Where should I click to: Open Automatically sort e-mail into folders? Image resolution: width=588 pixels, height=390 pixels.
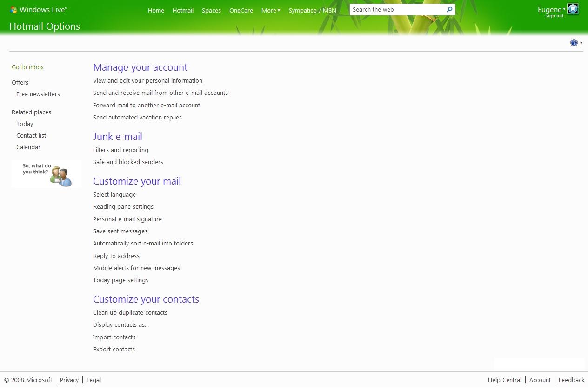click(143, 243)
